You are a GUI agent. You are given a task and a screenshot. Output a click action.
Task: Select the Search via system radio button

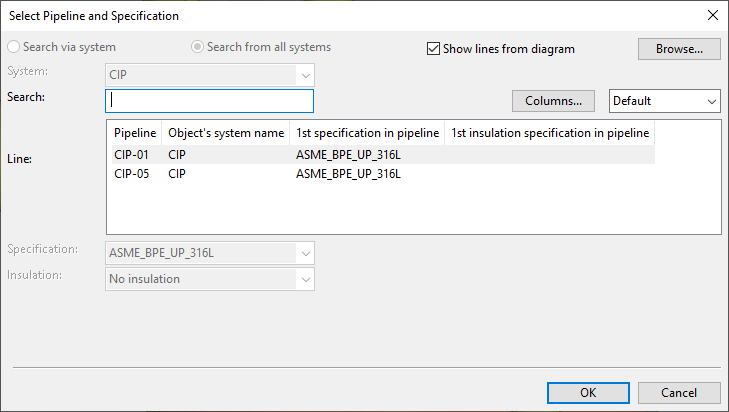(14, 47)
